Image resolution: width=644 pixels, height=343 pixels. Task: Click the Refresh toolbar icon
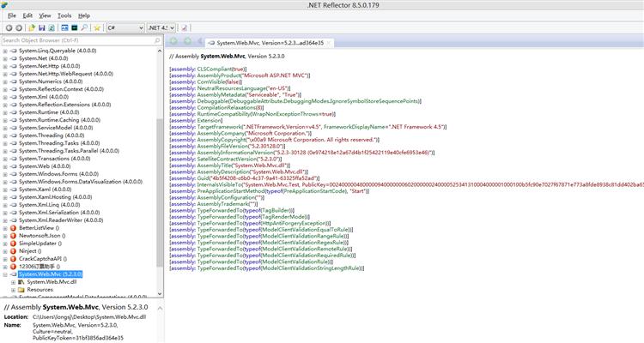52,27
